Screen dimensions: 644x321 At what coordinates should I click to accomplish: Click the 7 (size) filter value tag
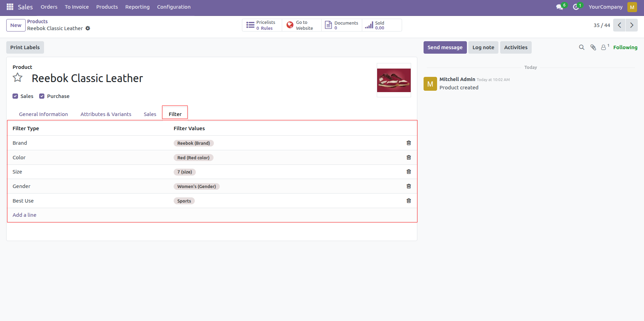[x=185, y=172]
